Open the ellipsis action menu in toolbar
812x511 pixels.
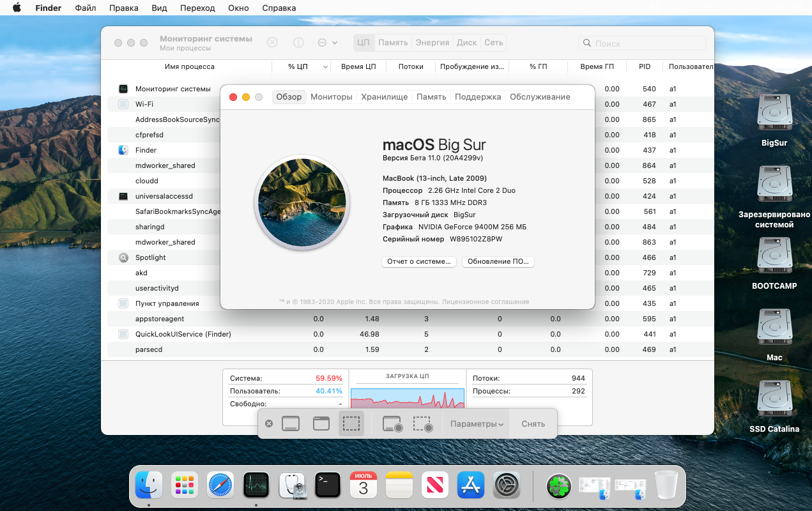pyautogui.click(x=328, y=43)
